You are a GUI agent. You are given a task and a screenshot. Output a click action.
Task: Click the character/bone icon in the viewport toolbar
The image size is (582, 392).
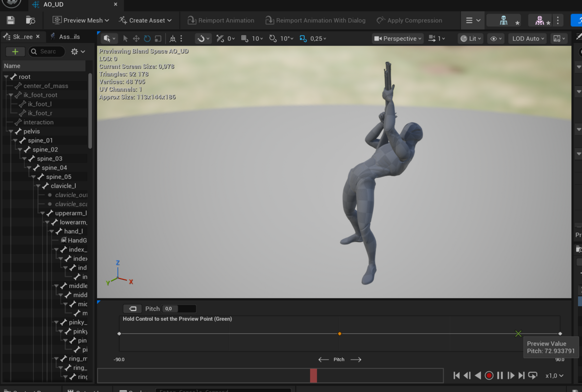173,38
